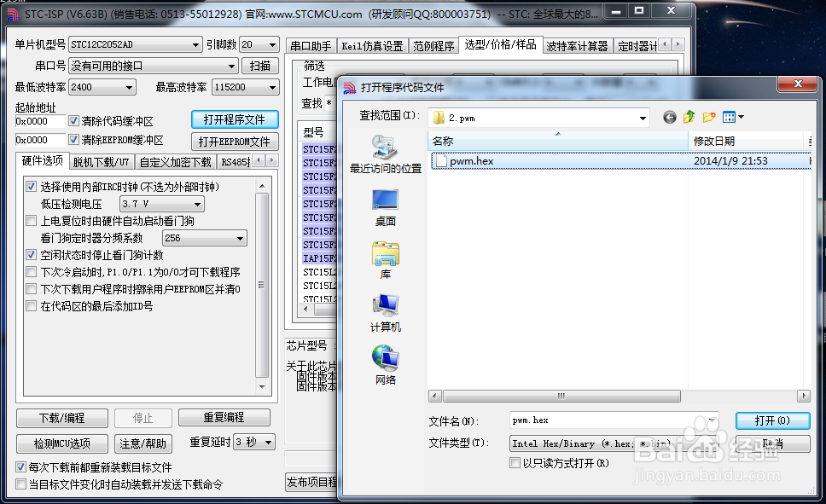
Task: Switch to the 脱机下载/U7 tab
Action: [x=101, y=162]
